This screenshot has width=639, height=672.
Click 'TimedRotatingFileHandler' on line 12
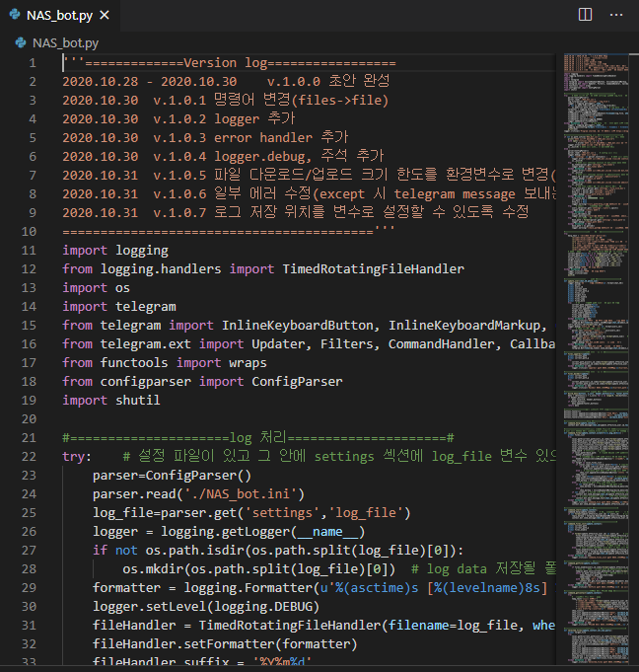tap(373, 269)
